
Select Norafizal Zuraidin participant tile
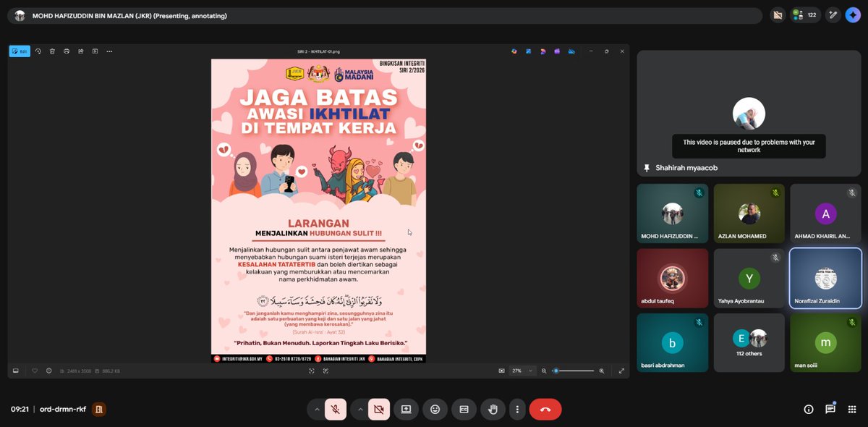(x=825, y=278)
